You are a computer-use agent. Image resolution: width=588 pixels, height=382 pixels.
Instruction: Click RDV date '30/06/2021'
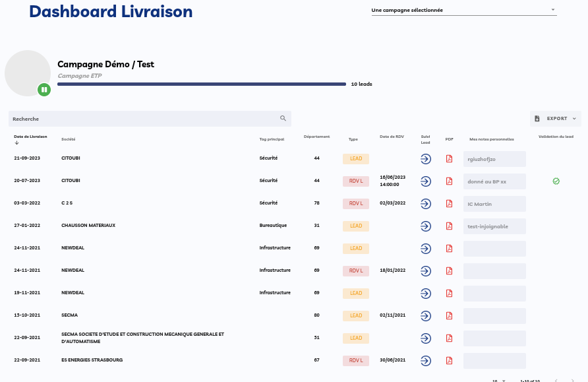393,360
